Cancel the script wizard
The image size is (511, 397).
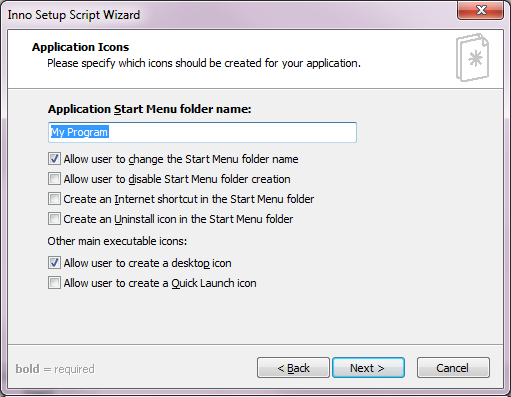click(x=453, y=368)
